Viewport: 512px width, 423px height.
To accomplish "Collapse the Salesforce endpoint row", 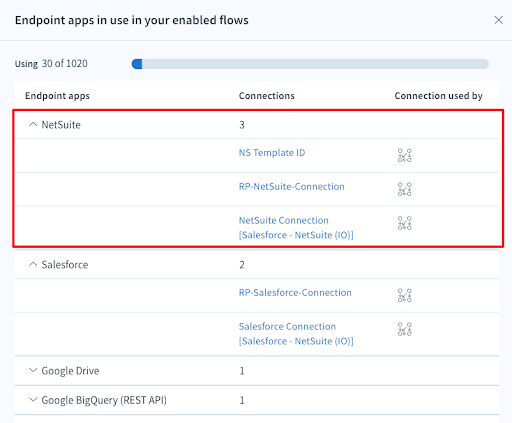I will click(x=33, y=264).
